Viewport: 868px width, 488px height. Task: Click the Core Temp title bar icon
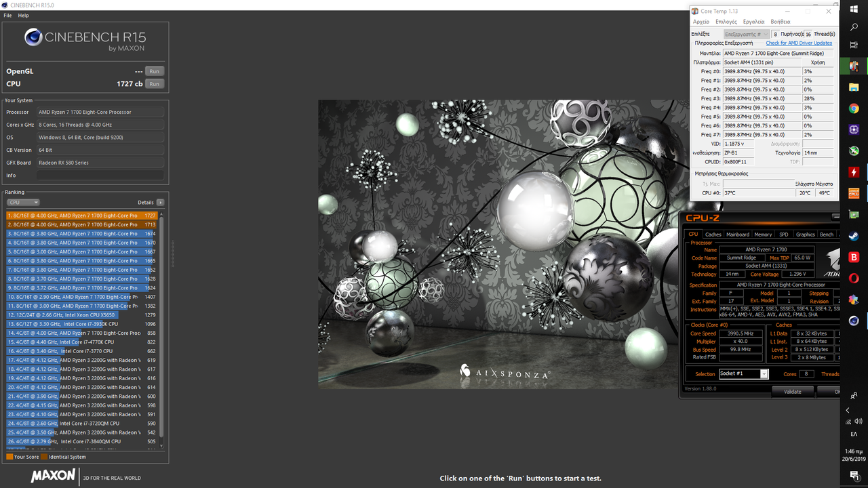694,12
